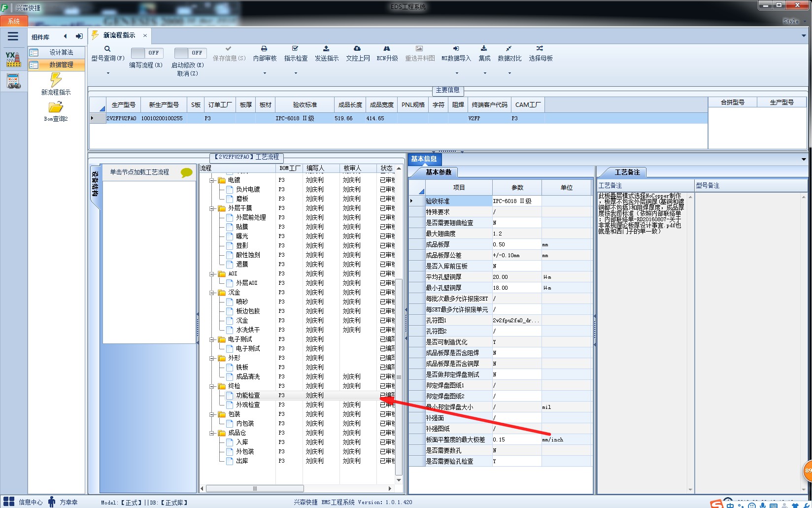Screen dimensions: 812x508
Task: Click 成品板厚 parameter value 0.50
Action: (517, 244)
